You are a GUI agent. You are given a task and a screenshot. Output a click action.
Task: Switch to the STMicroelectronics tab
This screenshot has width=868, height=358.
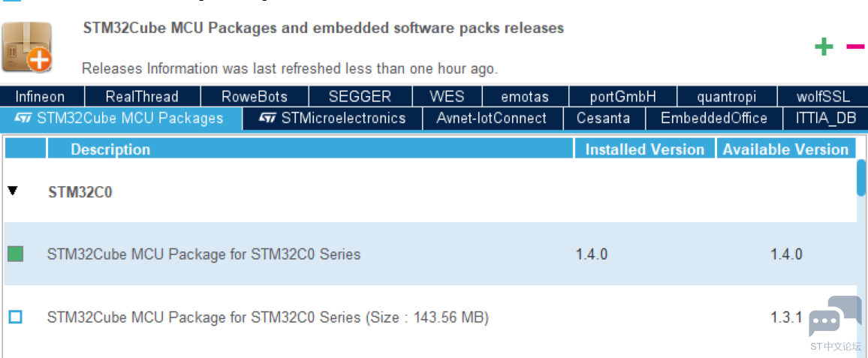pyautogui.click(x=333, y=119)
